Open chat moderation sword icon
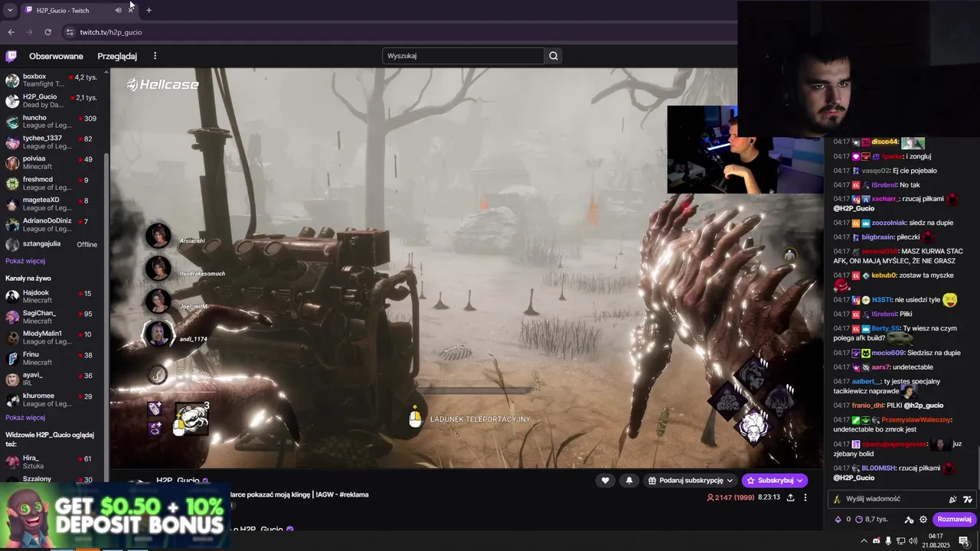 909,520
